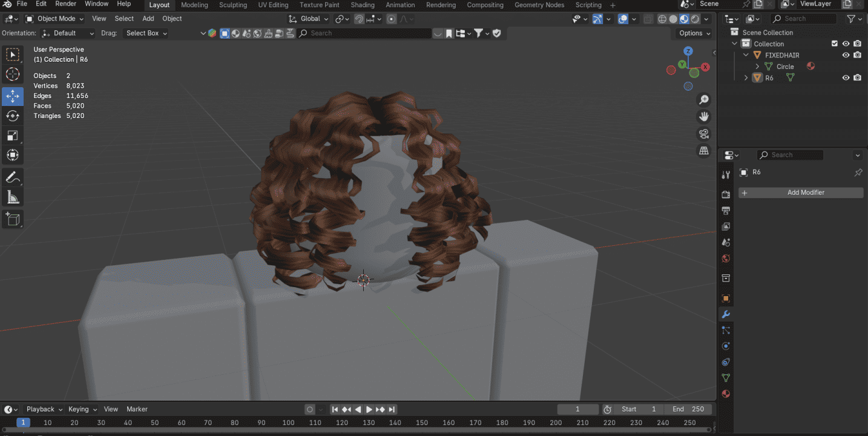Activate the Rotate tool

click(13, 116)
